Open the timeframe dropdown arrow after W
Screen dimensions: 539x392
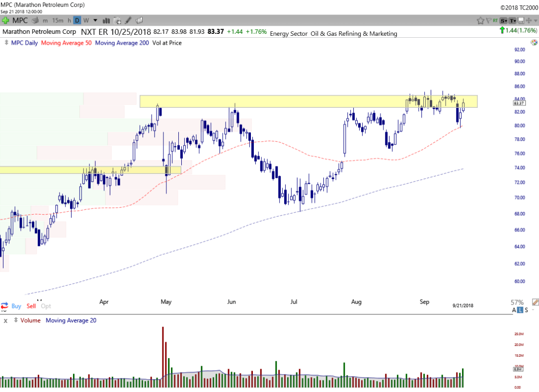click(x=95, y=20)
